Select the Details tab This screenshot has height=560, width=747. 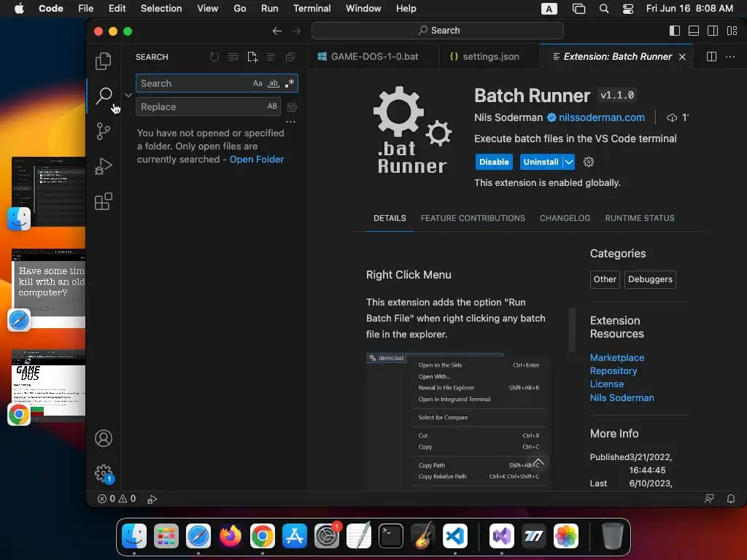(x=390, y=218)
